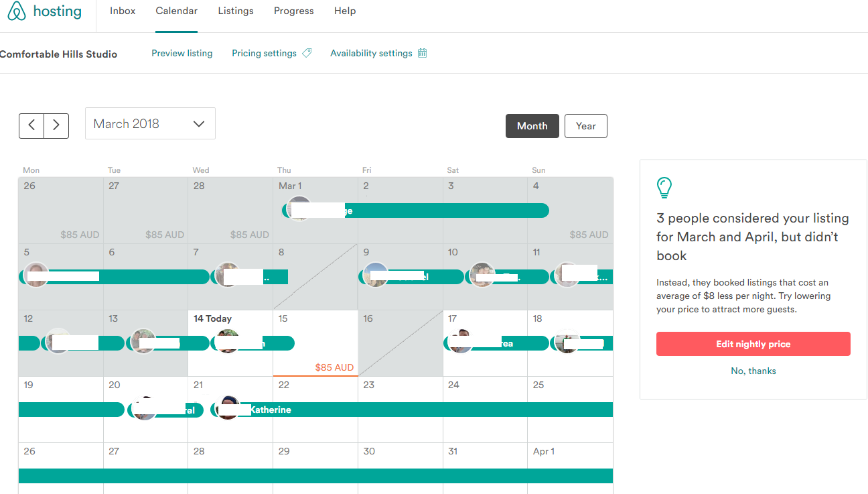Click the lightbulb tip icon
The height and width of the screenshot is (494, 868).
(664, 188)
